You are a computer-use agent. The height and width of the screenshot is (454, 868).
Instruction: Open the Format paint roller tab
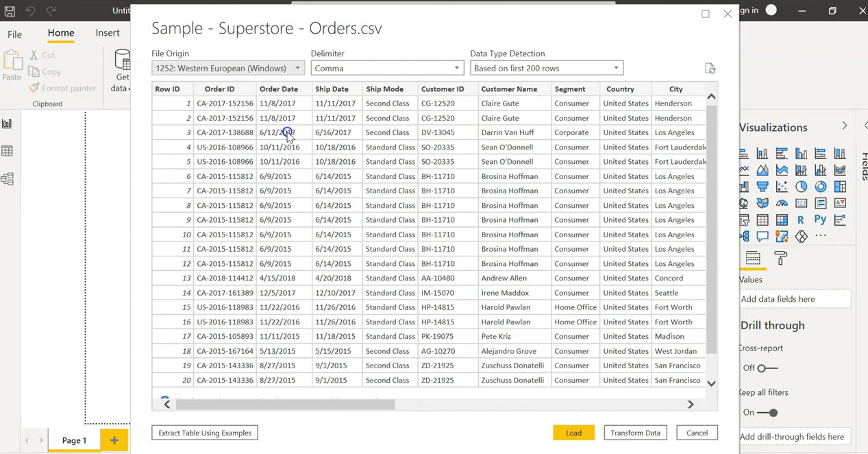(780, 259)
